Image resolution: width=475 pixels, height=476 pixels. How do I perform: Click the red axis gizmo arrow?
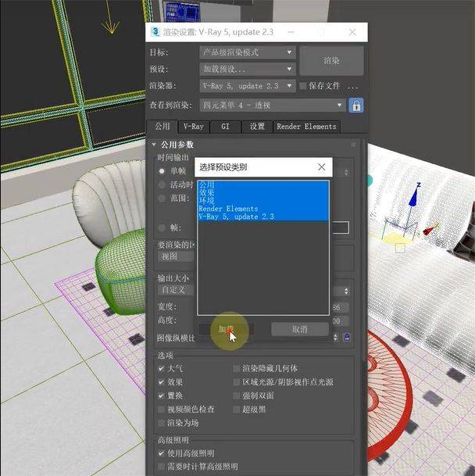click(x=430, y=230)
